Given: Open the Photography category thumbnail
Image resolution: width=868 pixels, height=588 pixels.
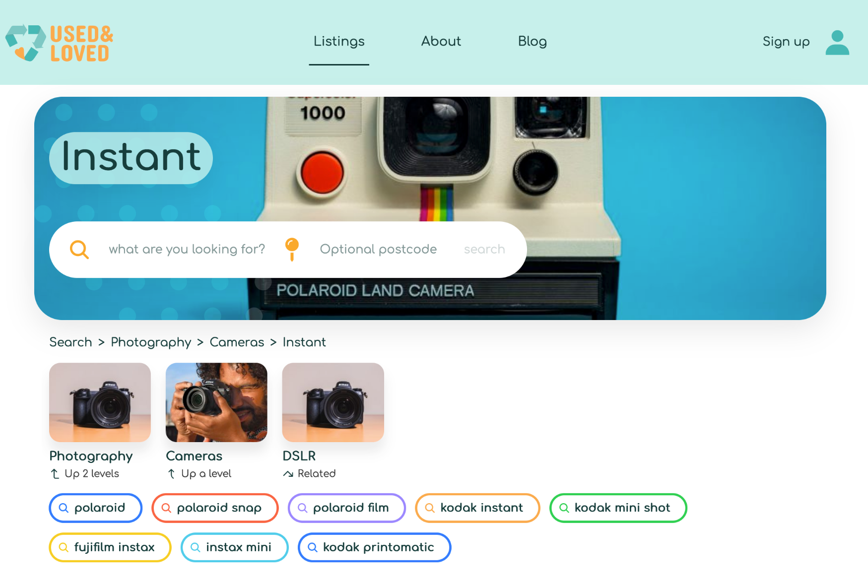Looking at the screenshot, I should (x=100, y=402).
